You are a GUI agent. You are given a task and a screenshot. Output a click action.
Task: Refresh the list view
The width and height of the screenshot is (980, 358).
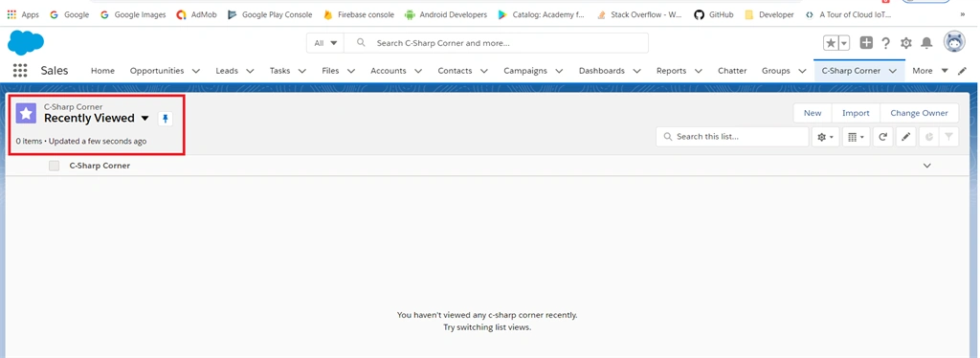pyautogui.click(x=882, y=136)
